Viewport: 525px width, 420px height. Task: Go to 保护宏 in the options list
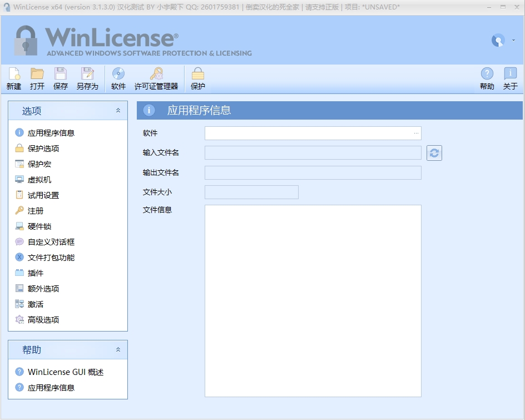[33, 164]
